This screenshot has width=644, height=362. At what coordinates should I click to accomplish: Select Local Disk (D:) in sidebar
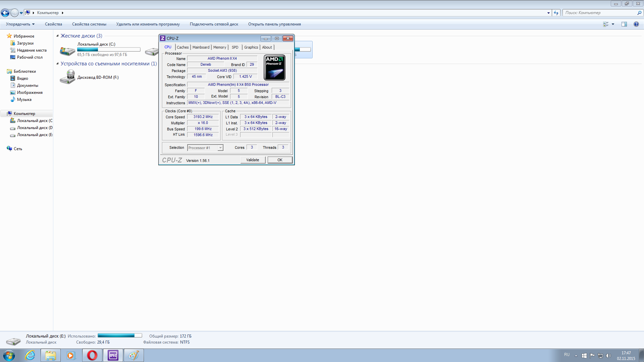coord(34,128)
